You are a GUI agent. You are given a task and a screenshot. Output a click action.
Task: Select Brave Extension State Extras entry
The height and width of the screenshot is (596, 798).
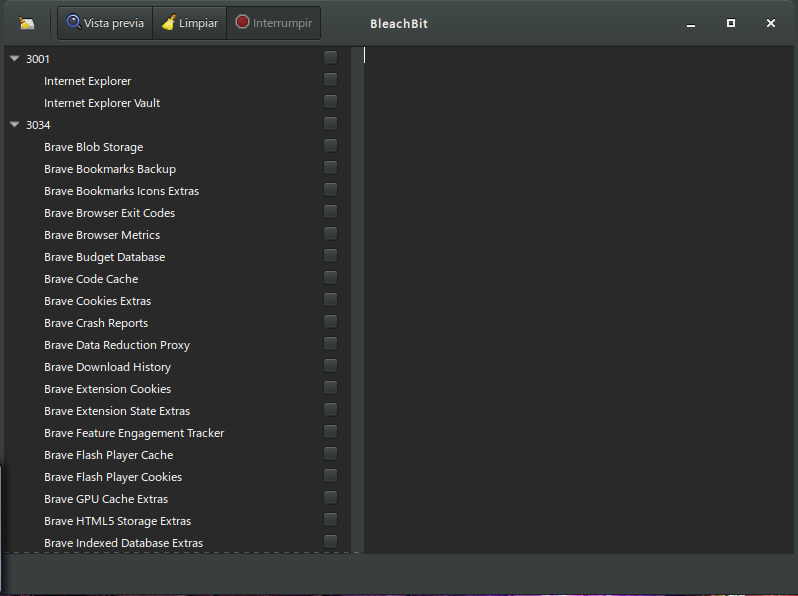pos(117,411)
